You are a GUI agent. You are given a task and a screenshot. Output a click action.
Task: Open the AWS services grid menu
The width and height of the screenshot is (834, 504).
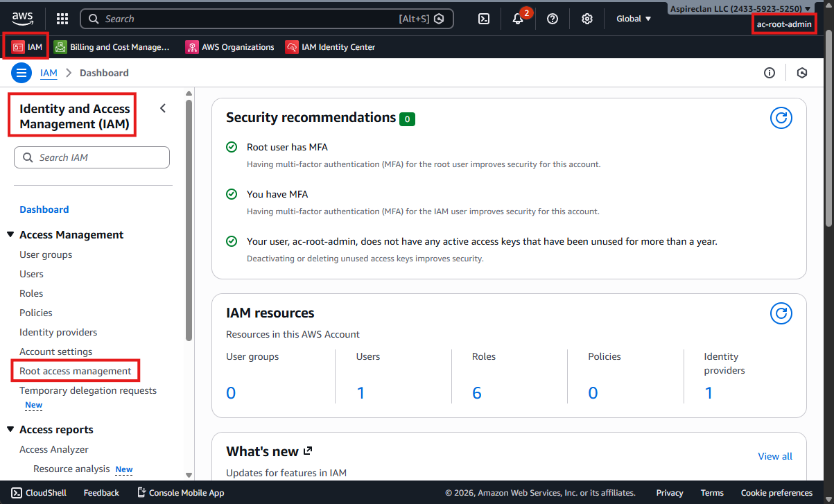[62, 19]
